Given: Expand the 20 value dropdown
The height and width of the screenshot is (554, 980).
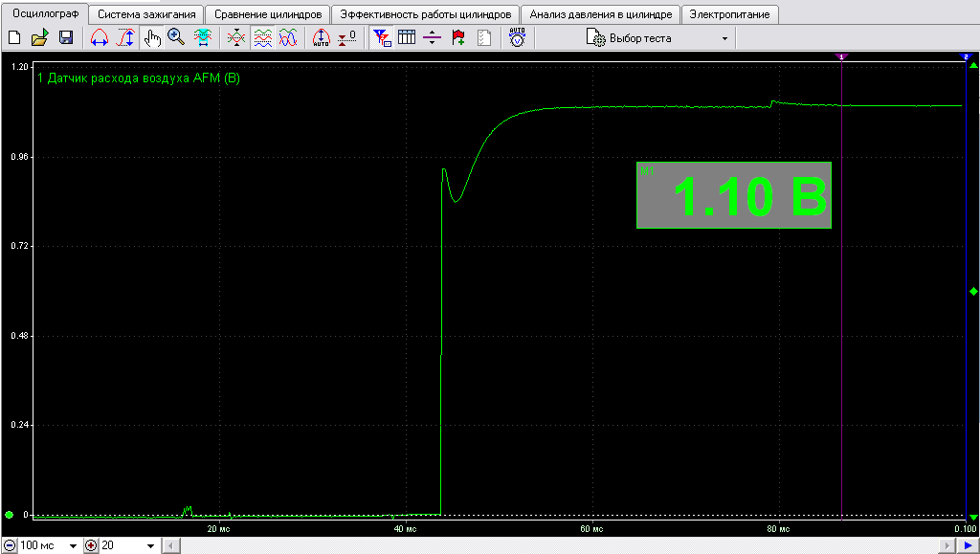Looking at the screenshot, I should pyautogui.click(x=150, y=546).
